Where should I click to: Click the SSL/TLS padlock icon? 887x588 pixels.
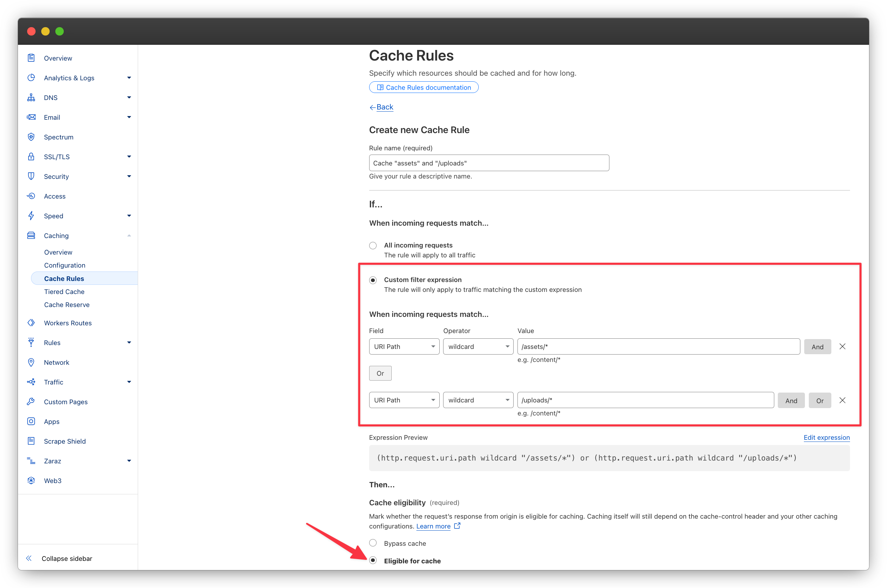pos(31,156)
